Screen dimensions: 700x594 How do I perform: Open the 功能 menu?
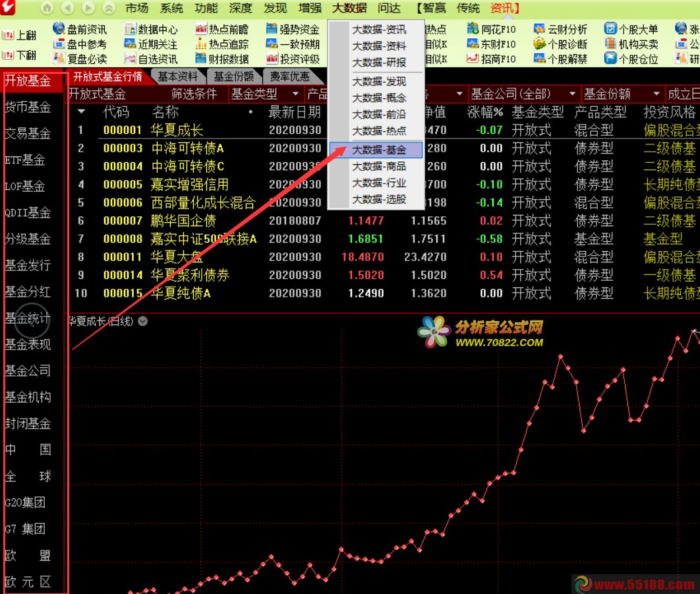tap(206, 8)
